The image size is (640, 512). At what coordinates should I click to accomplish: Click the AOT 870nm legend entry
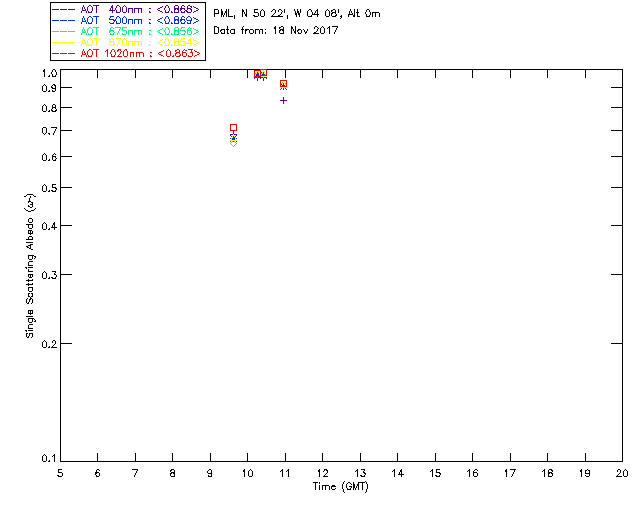coord(126,42)
